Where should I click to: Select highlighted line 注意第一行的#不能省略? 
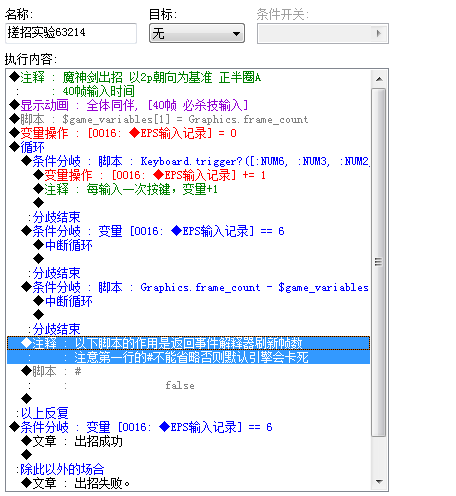pyautogui.click(x=189, y=357)
